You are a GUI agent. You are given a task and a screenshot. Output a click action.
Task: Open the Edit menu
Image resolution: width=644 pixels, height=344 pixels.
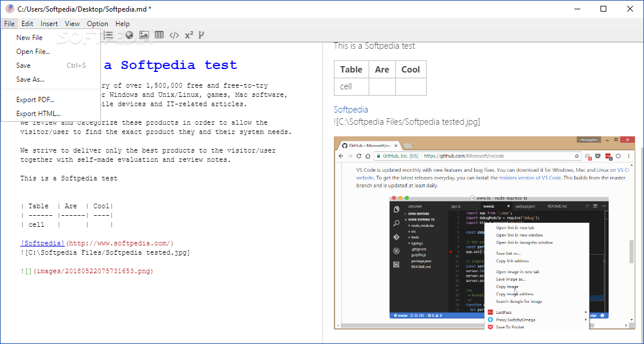(x=27, y=24)
